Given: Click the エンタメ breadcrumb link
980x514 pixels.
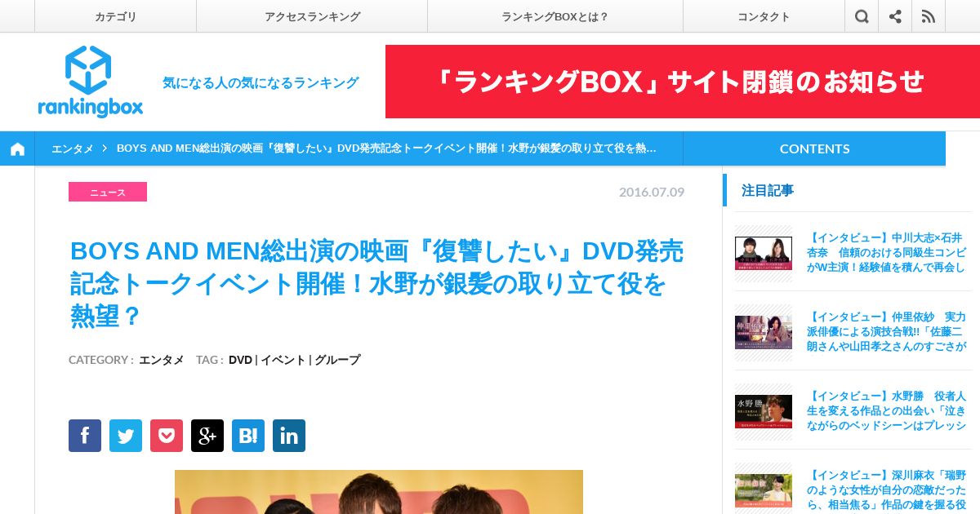Looking at the screenshot, I should pos(73,148).
